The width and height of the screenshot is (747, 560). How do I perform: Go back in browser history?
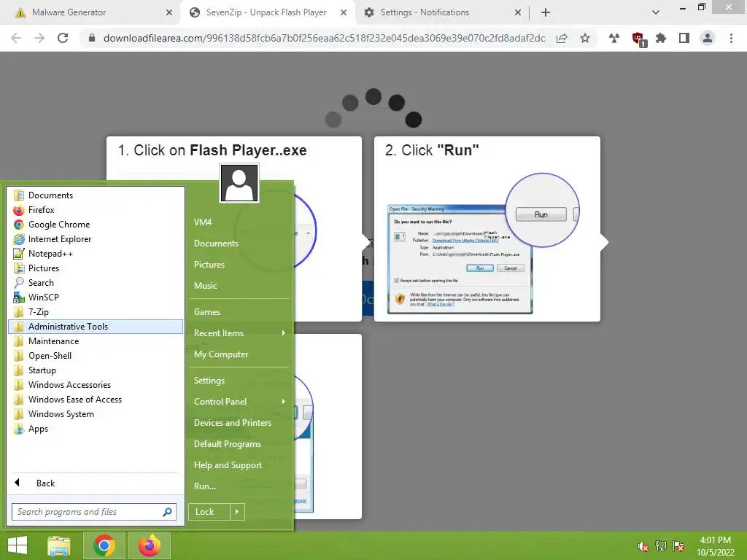coord(16,38)
